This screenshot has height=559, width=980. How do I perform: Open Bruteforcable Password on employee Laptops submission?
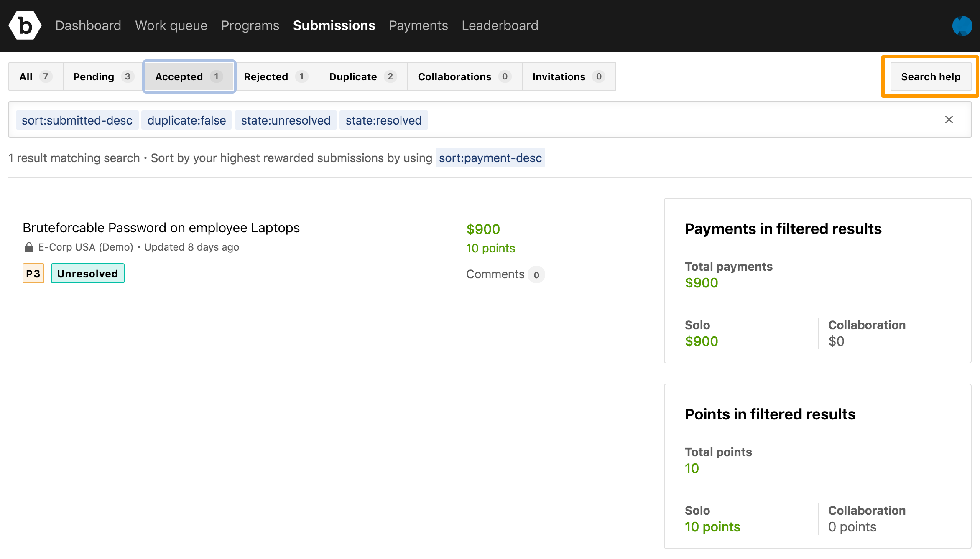pyautogui.click(x=161, y=228)
